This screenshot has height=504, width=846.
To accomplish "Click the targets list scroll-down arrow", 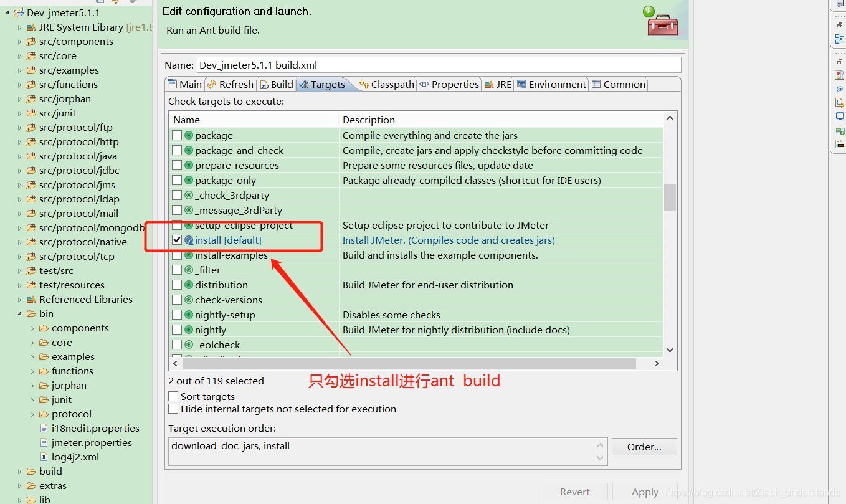I will point(670,350).
